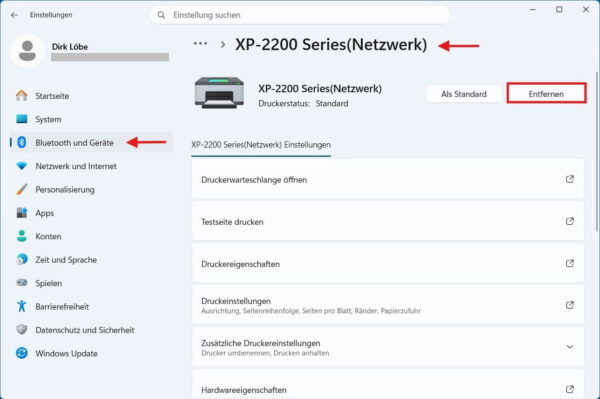Click the Netzwerk und Internet Wi-Fi icon

(22, 166)
